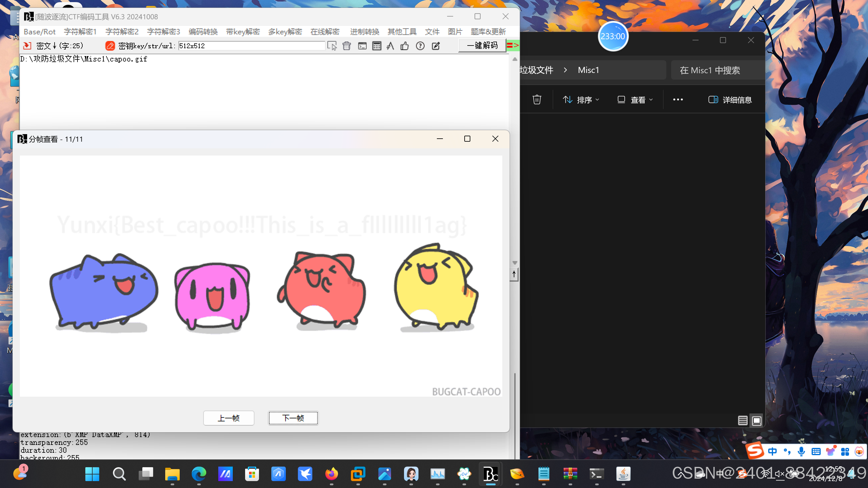Screen dimensions: 868x488
Task: Click the delete trash icon in File Explorer
Action: 537,100
